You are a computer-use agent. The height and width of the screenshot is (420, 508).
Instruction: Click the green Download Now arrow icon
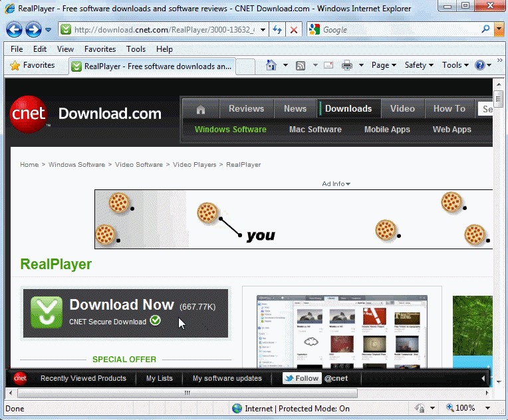(x=47, y=312)
